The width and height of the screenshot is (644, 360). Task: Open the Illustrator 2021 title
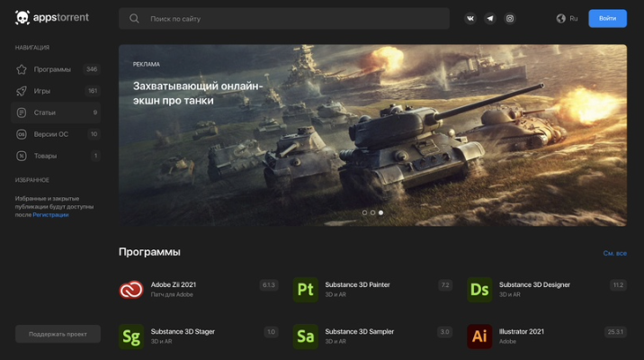[521, 331]
